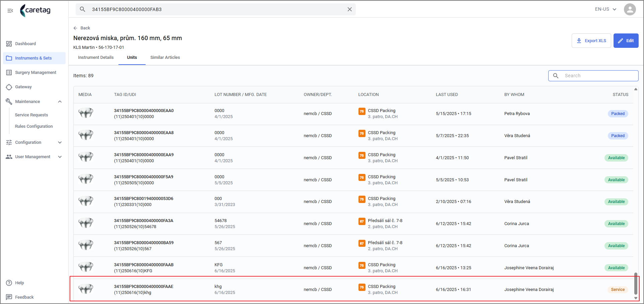Click location icon 87 for tag BA59 row
The height and width of the screenshot is (304, 644).
pos(362,243)
